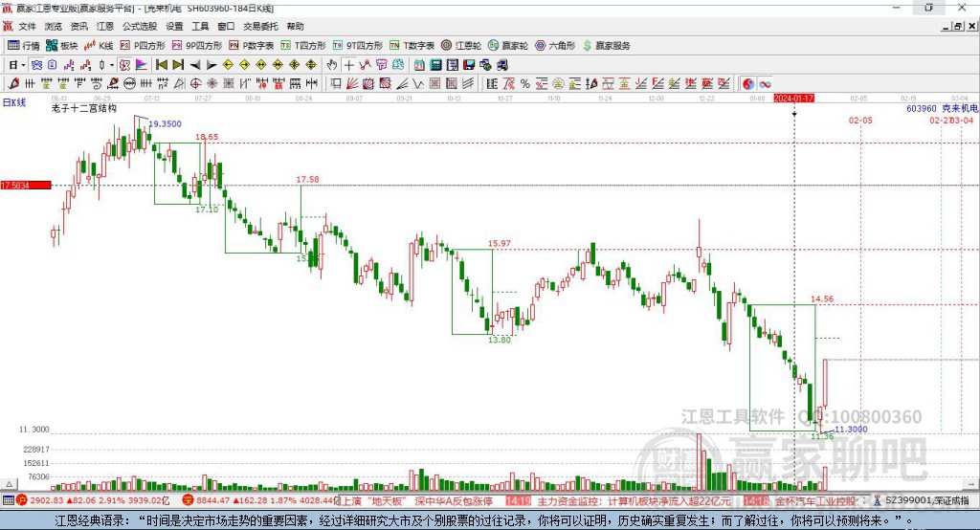Select the red pencil drawing tool
Screen dimensions: 980x530
[13, 84]
